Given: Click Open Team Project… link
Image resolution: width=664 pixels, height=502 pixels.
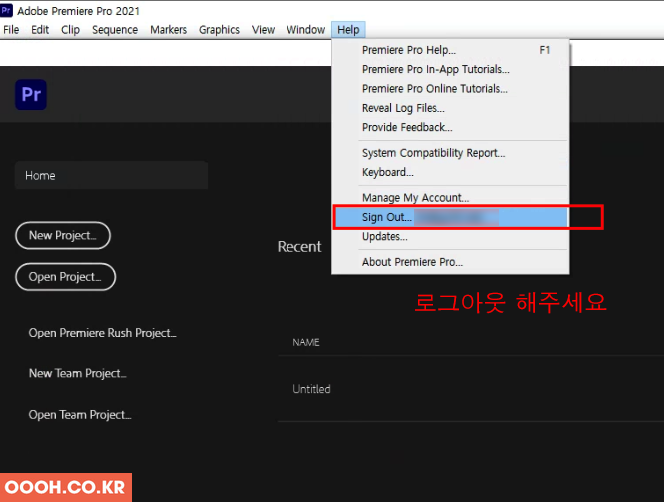Looking at the screenshot, I should [80, 415].
